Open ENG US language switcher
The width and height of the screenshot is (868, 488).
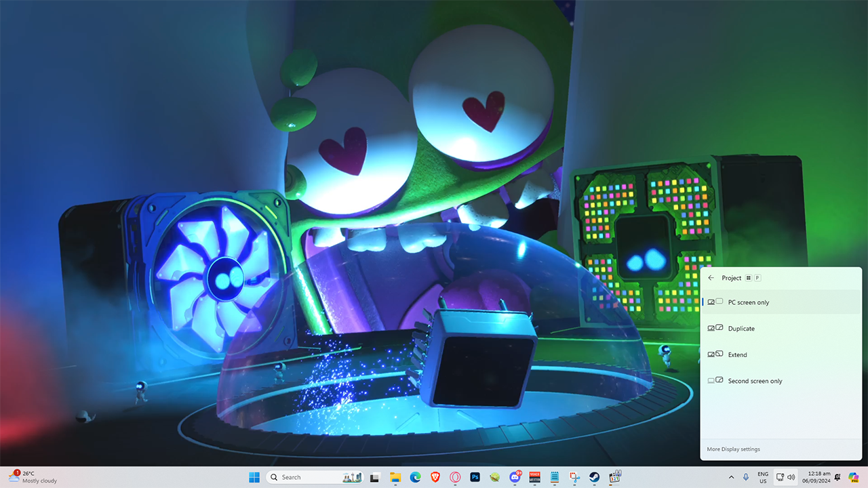pyautogui.click(x=763, y=477)
